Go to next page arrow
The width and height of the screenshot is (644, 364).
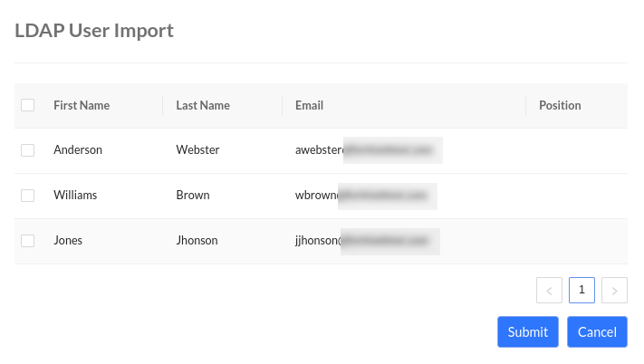[614, 291]
